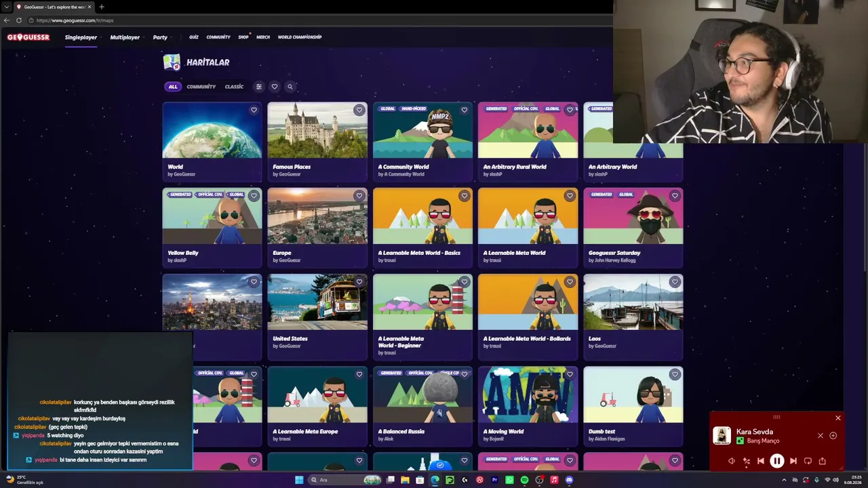This screenshot has width=868, height=488.
Task: Share the current song
Action: coord(823,461)
